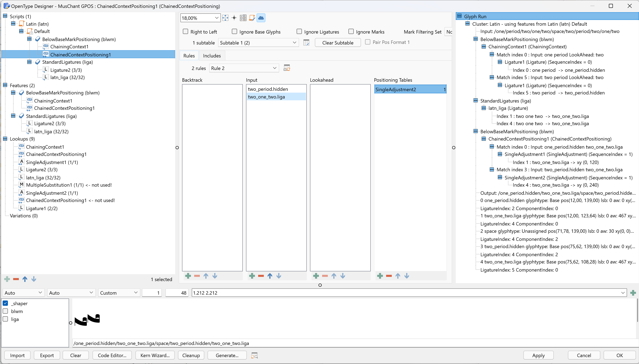Image resolution: width=639 pixels, height=364 pixels.
Task: Select SingleAdjustment2 (1/1) in Lookups
Action: [52, 193]
